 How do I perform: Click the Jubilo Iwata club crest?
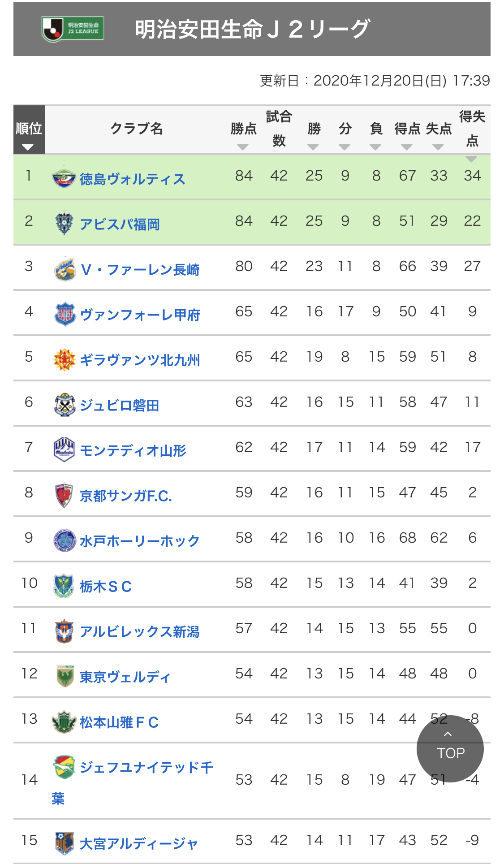(65, 405)
